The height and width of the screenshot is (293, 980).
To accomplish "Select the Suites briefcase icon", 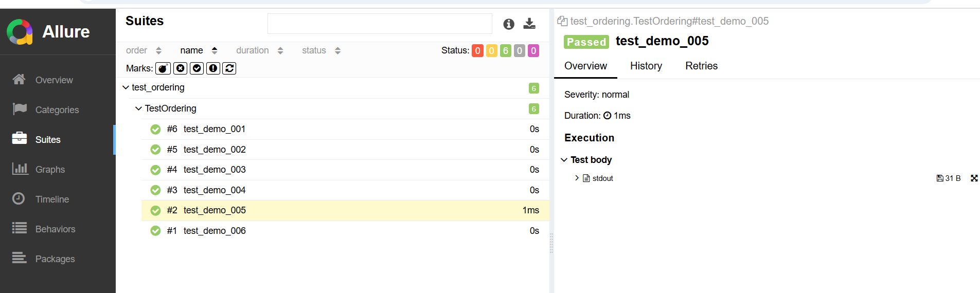I will [20, 138].
